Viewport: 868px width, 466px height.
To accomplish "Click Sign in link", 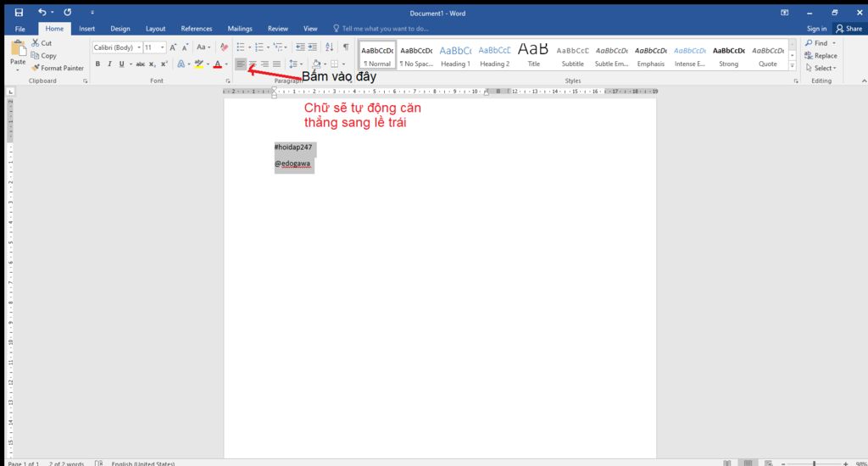I will point(816,29).
